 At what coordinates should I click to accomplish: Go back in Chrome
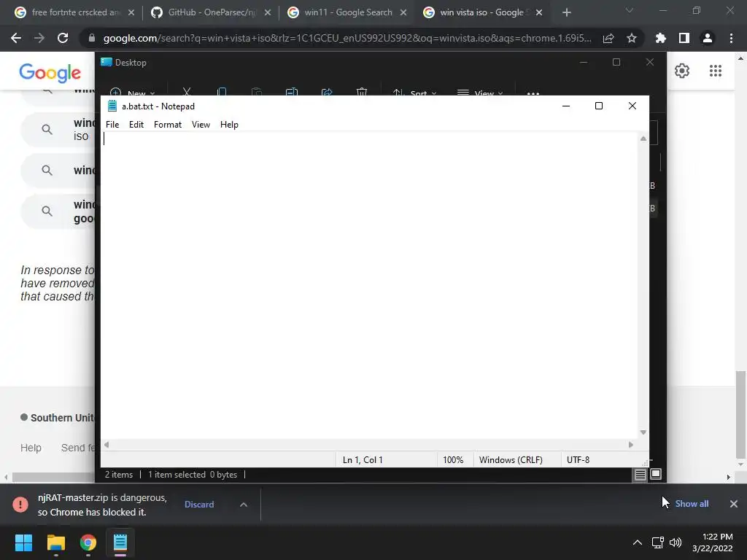coord(16,38)
